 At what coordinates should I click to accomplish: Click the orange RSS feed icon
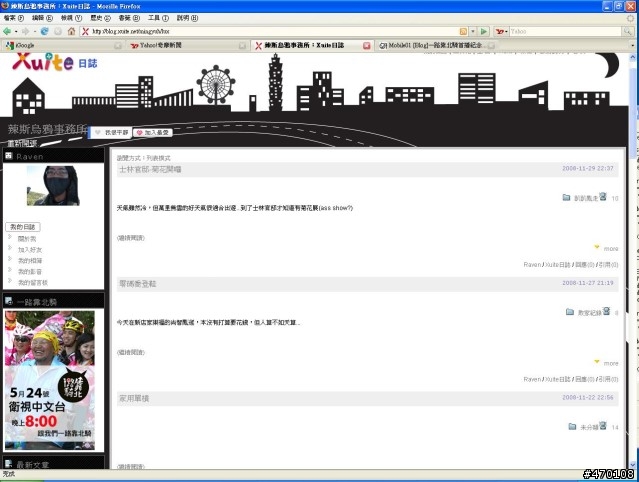click(x=463, y=31)
